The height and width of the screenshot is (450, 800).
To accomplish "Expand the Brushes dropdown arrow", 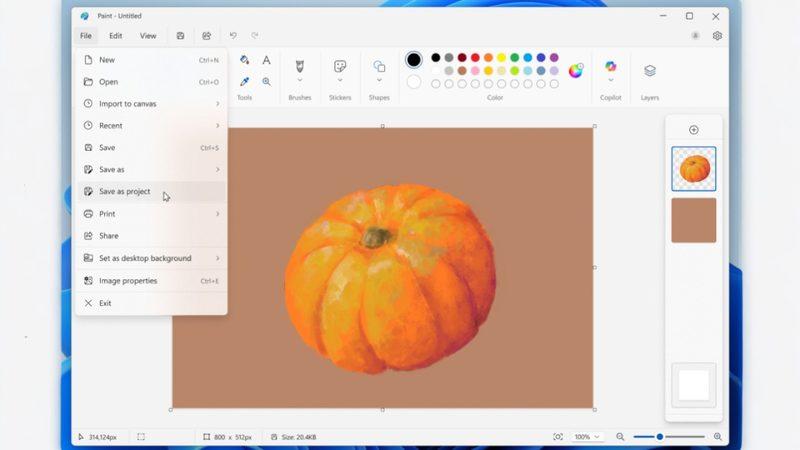I will pos(299,80).
